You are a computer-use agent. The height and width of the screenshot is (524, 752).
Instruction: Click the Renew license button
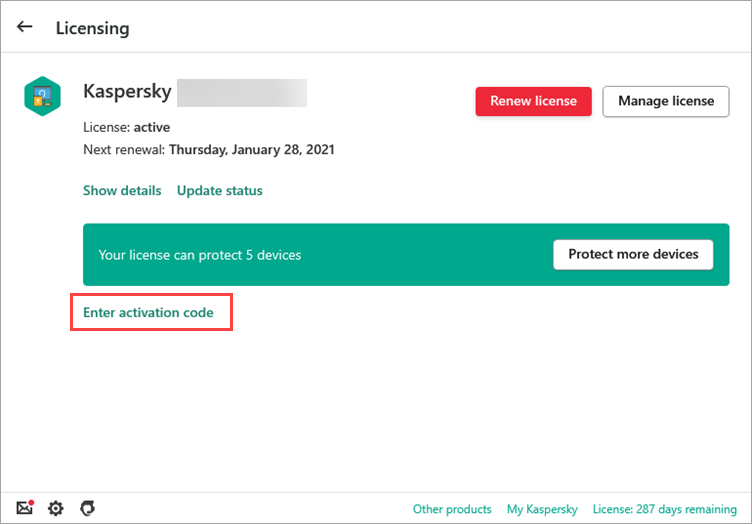[x=533, y=101]
